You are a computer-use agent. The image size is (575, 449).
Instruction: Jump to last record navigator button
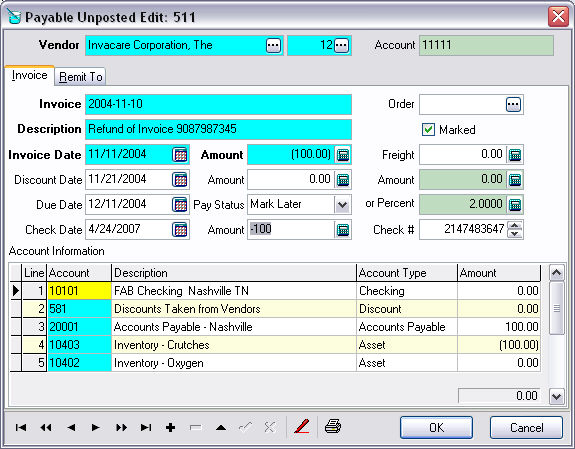[146, 427]
